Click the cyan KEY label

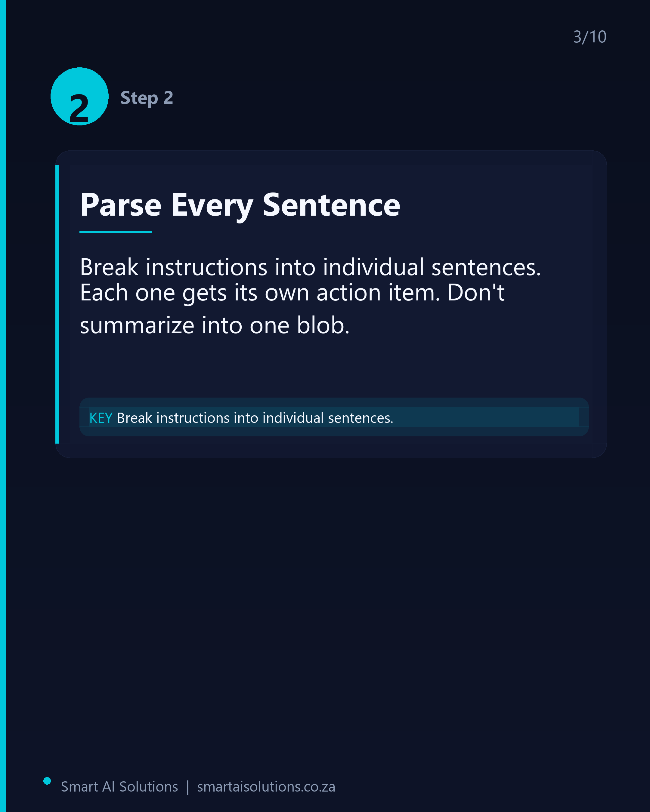[101, 418]
